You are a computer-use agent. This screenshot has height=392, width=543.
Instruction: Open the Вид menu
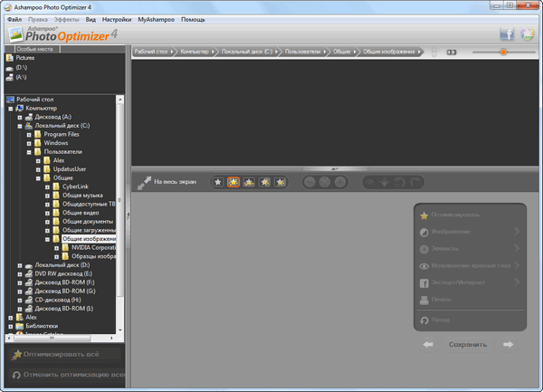point(90,20)
